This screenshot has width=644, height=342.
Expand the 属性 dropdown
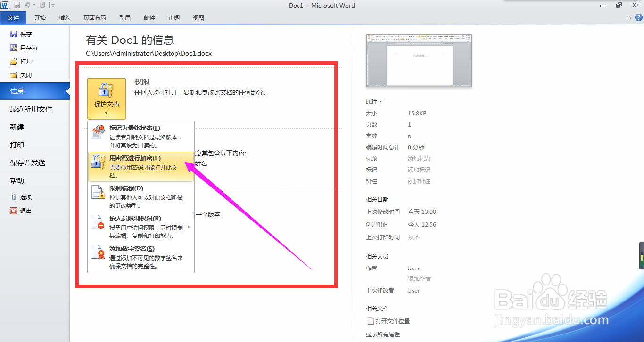click(x=374, y=102)
